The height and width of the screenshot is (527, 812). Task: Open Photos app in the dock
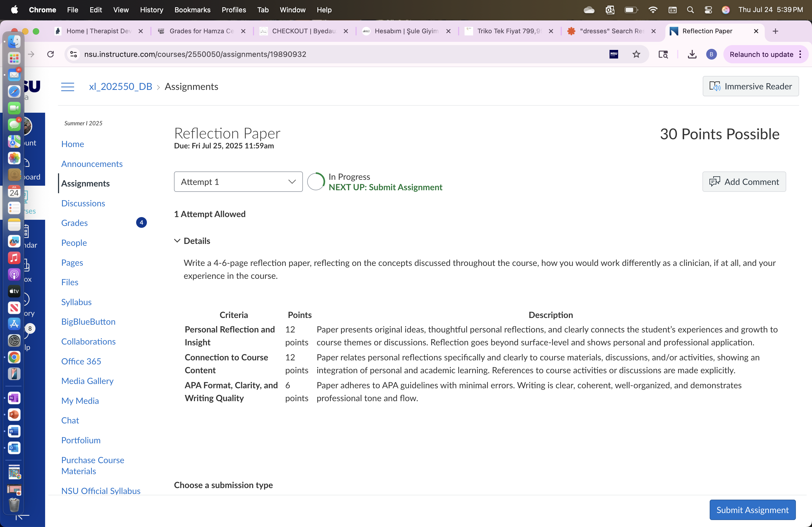coord(14,158)
